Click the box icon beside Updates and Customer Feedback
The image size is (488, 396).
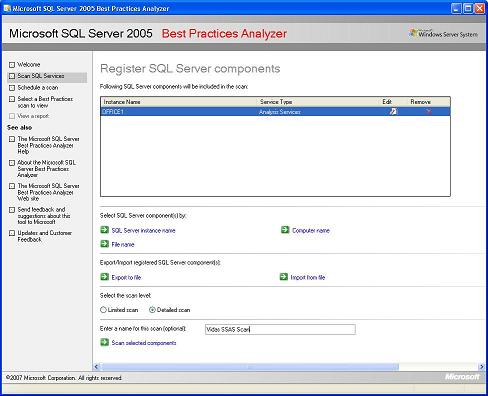(x=12, y=233)
